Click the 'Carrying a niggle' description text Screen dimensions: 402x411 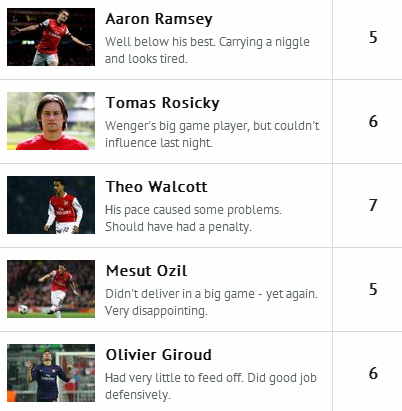[x=264, y=42]
